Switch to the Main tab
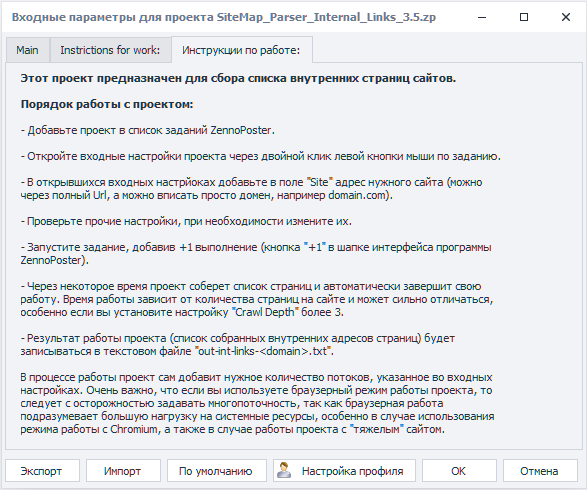 coord(27,50)
